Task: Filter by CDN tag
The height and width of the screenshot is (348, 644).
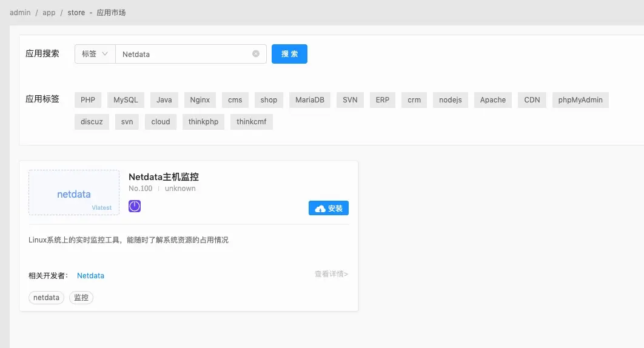Action: 532,100
